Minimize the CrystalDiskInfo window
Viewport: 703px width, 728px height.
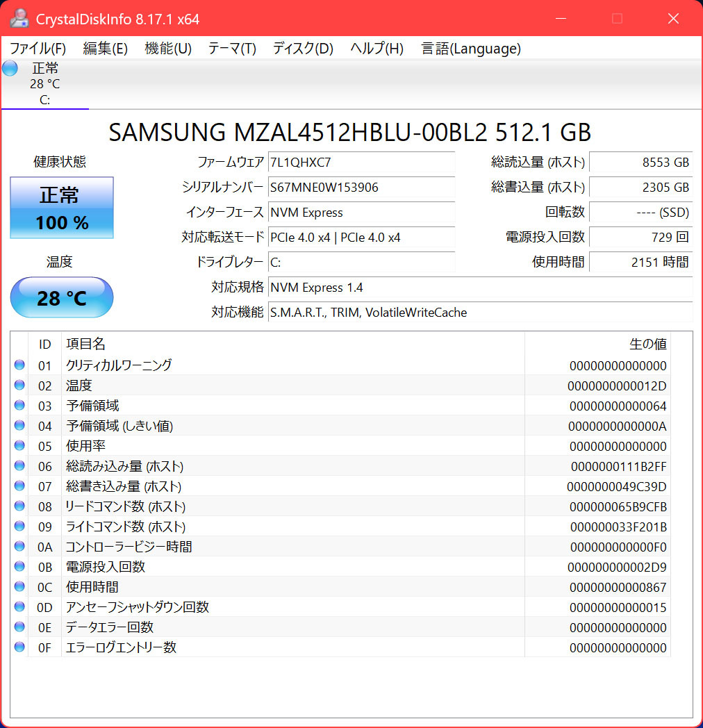[561, 19]
